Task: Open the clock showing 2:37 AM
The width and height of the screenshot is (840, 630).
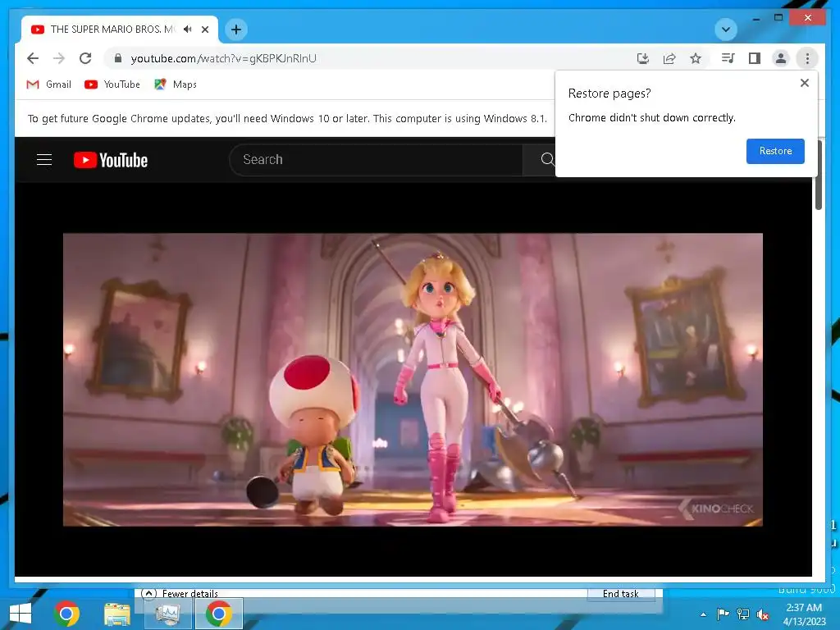Action: 804,614
